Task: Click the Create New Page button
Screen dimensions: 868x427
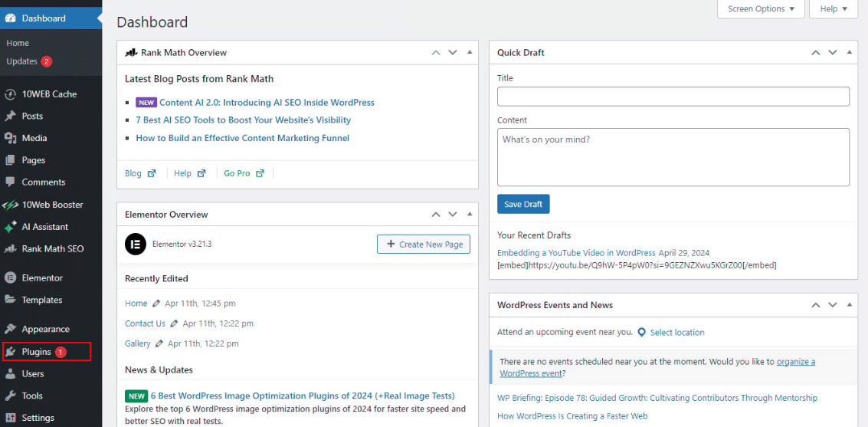Action: [x=424, y=245]
